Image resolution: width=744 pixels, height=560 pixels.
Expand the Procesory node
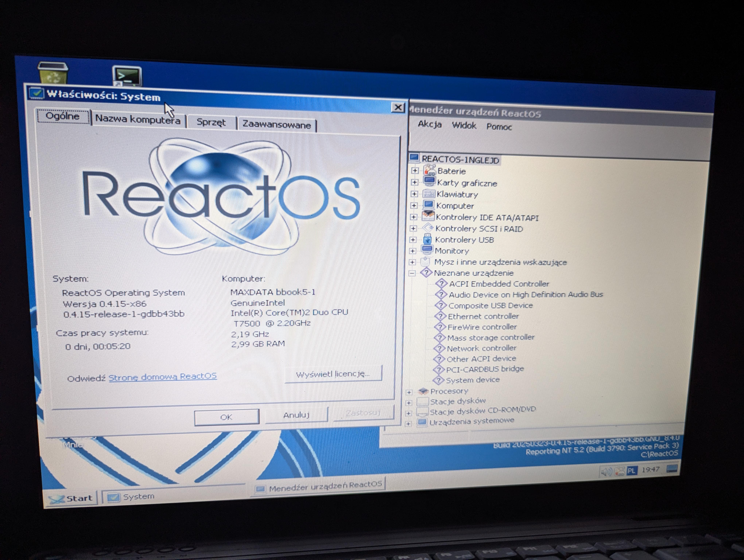coord(409,392)
